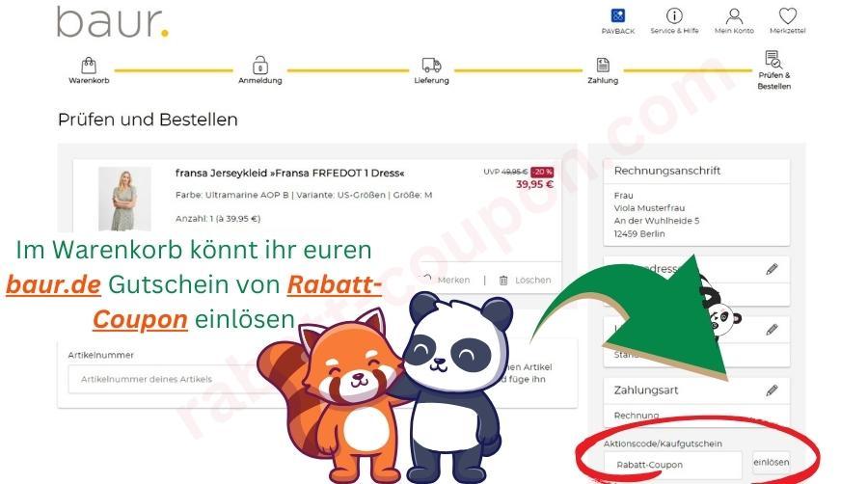This screenshot has width=868, height=484.
Task: Edit Zahlungsart with pencil icon
Action: (x=772, y=390)
